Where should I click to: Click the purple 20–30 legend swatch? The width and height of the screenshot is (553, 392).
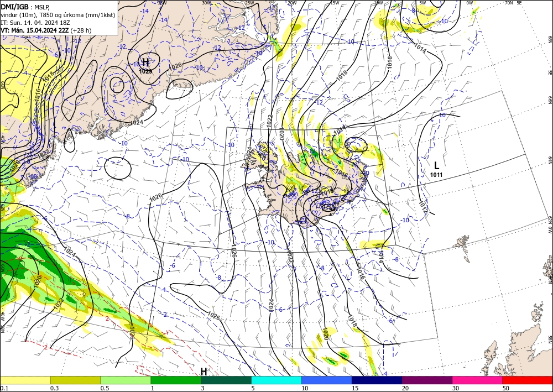427,380
